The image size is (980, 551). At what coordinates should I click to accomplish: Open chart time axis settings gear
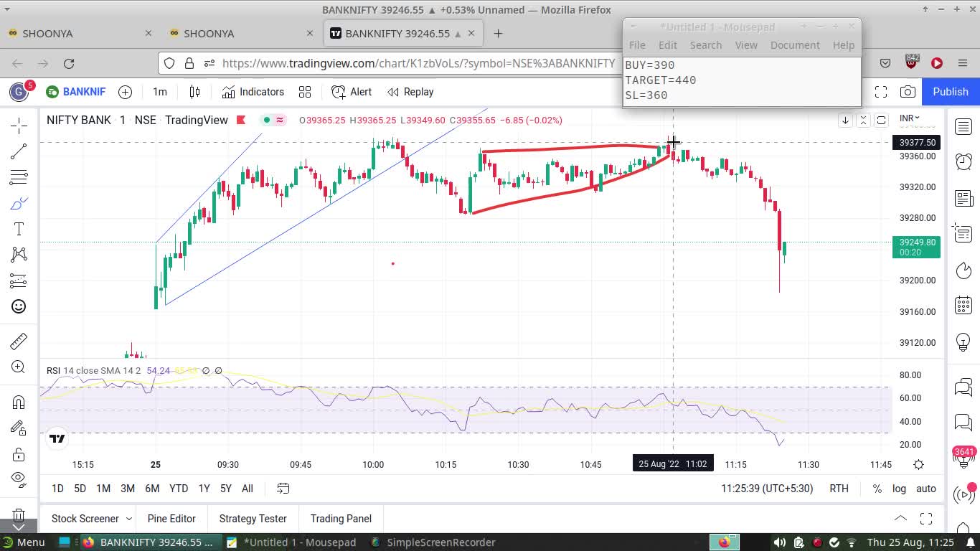point(918,465)
